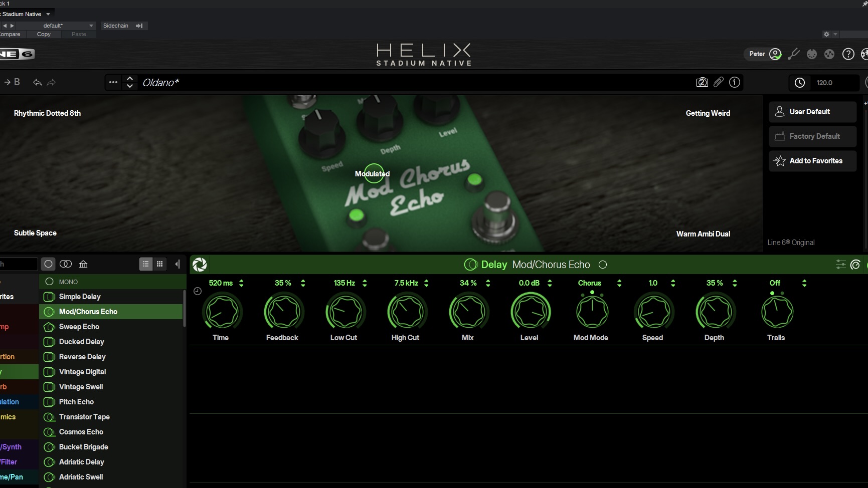868x488 pixels.
Task: Open the snapshot camera icon
Action: (x=702, y=82)
